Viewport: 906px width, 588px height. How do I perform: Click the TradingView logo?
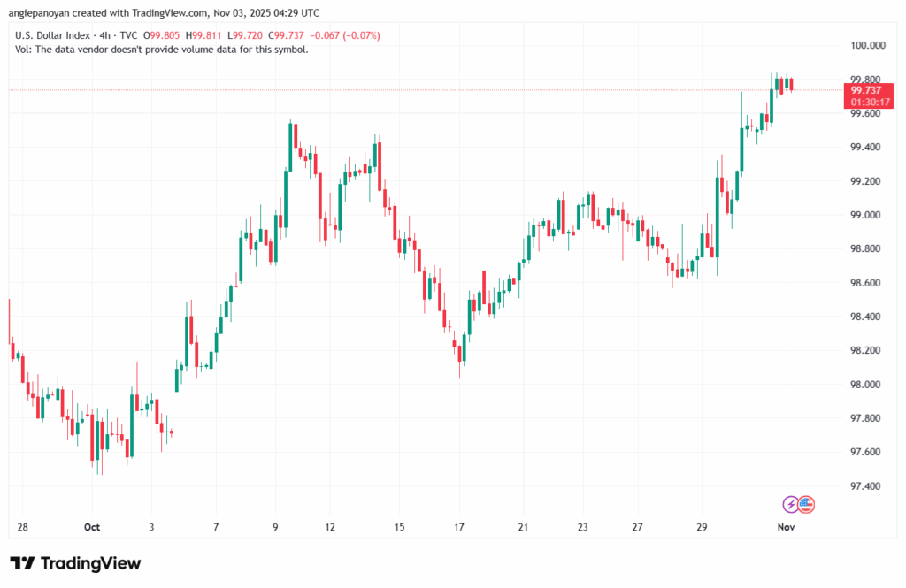tap(75, 563)
